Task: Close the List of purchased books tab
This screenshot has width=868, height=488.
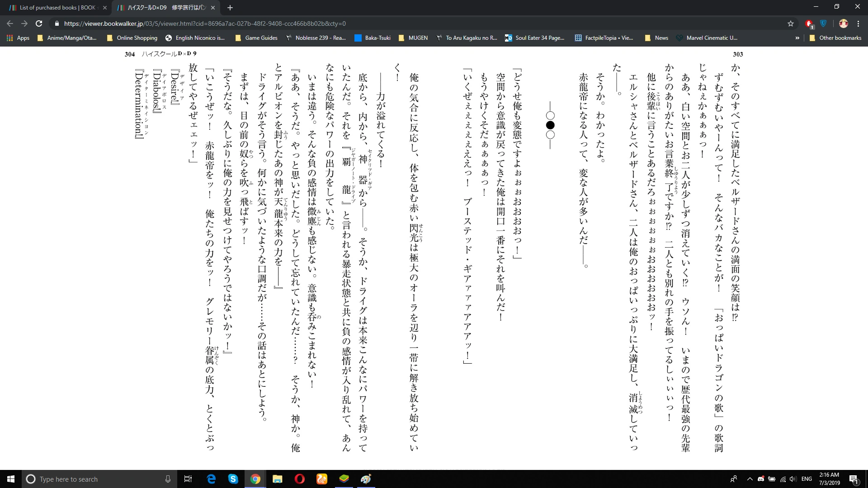Action: [104, 8]
